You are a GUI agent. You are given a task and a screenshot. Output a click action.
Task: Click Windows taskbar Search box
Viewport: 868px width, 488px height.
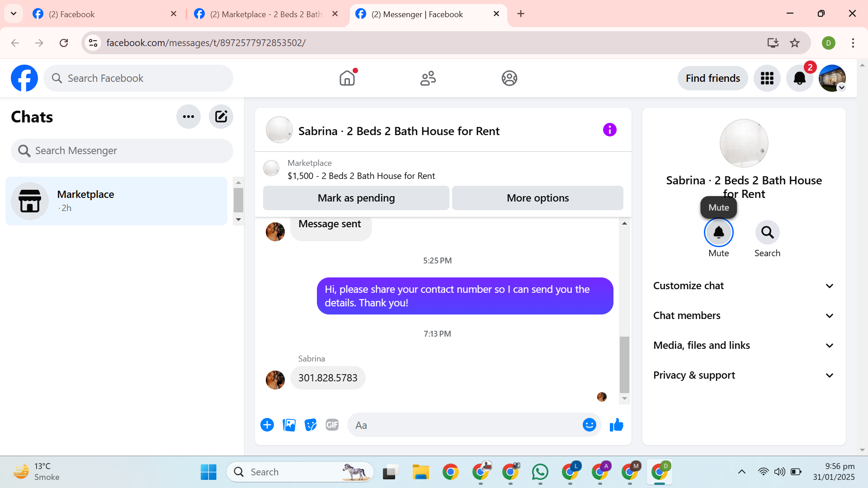[x=300, y=472]
